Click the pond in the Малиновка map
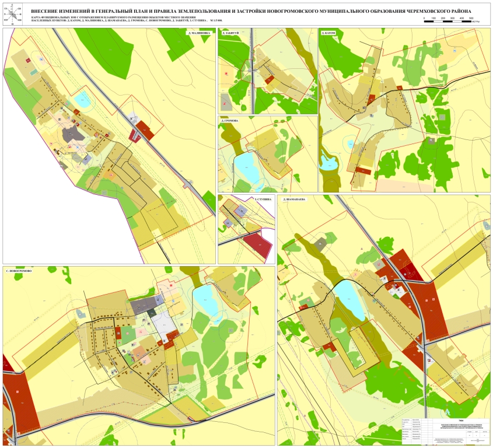The height and width of the screenshot is (448, 493). point(82,99)
